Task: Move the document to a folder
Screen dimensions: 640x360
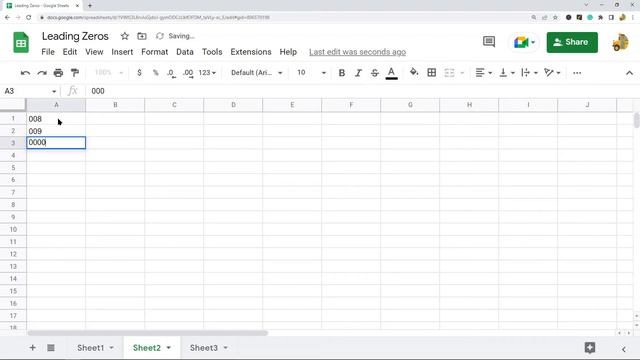Action: (x=142, y=36)
